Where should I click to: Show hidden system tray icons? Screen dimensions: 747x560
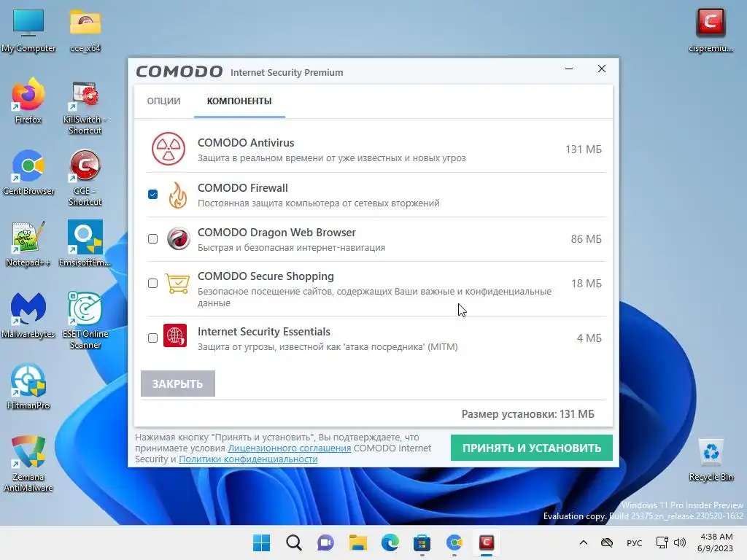[x=584, y=542]
